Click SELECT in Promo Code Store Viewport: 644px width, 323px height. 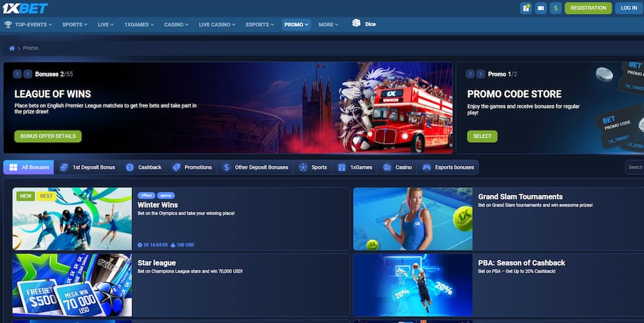point(482,136)
